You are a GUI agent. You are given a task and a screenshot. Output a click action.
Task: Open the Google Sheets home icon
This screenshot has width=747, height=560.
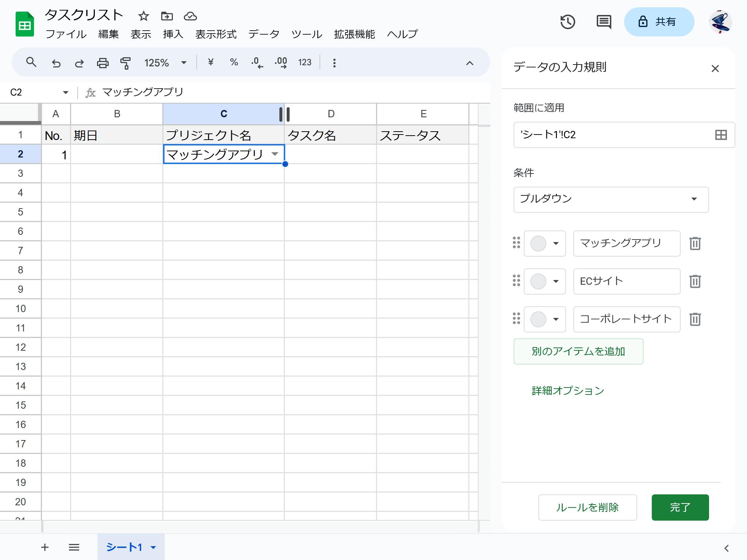coord(25,24)
